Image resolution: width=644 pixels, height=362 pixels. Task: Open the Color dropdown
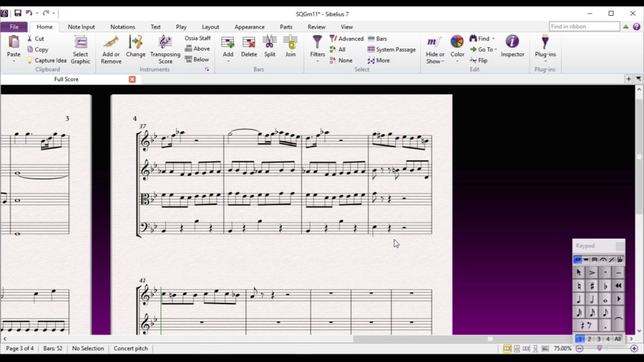(457, 61)
